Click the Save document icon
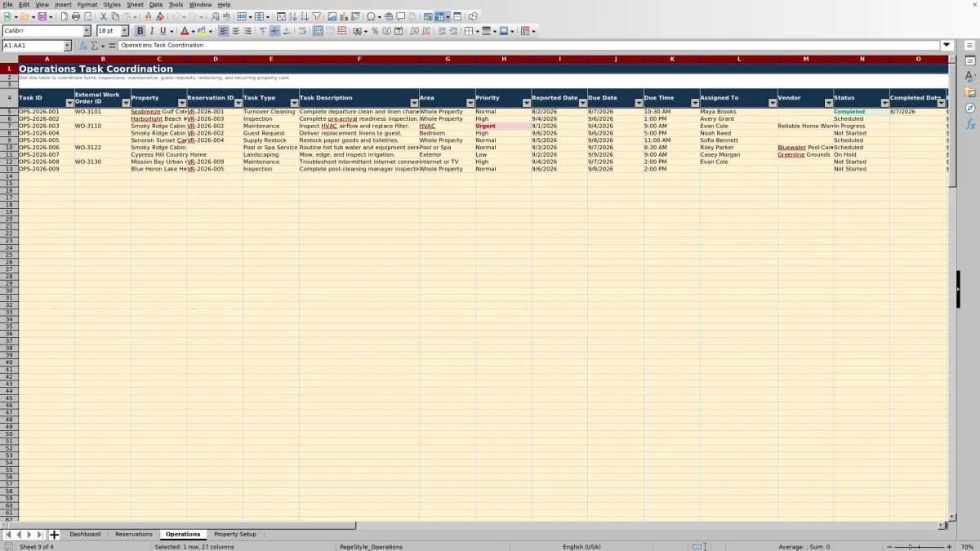Screen dimensions: 980x551 (42, 16)
